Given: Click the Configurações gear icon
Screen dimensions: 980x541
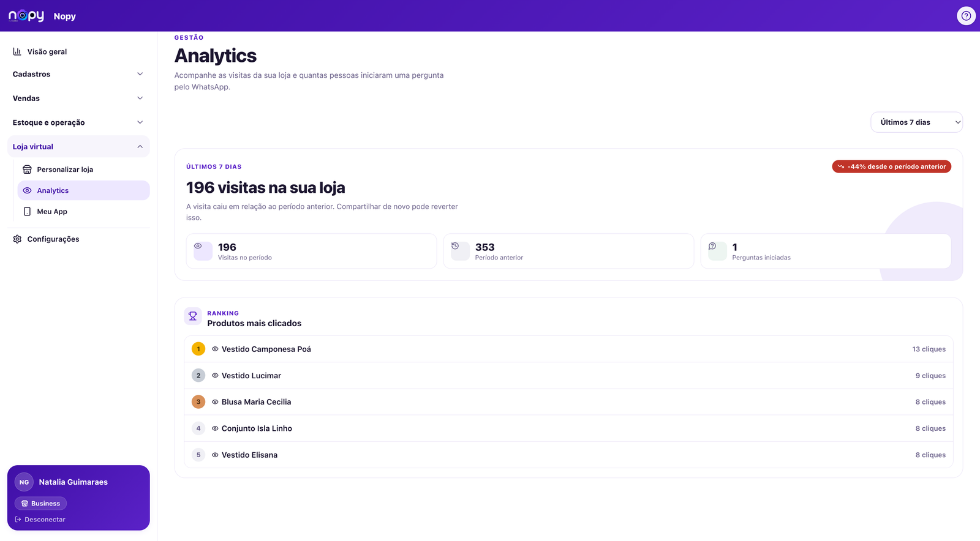Looking at the screenshot, I should pyautogui.click(x=17, y=239).
